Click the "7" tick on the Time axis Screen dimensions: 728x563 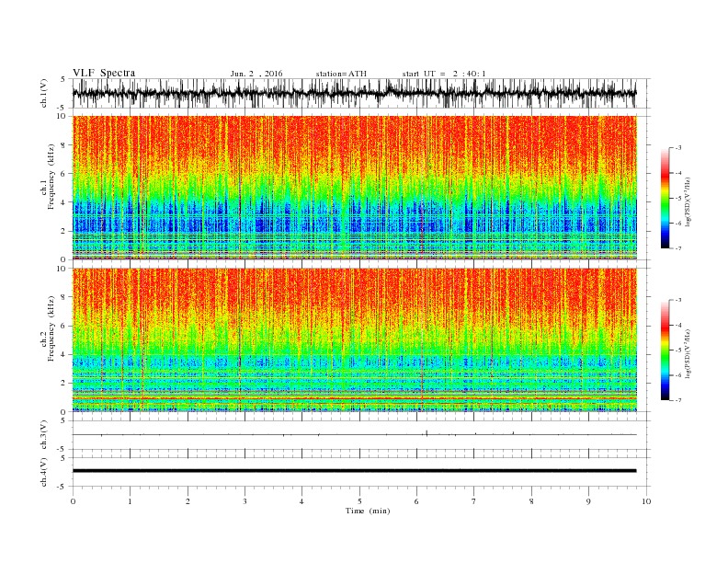tap(474, 501)
